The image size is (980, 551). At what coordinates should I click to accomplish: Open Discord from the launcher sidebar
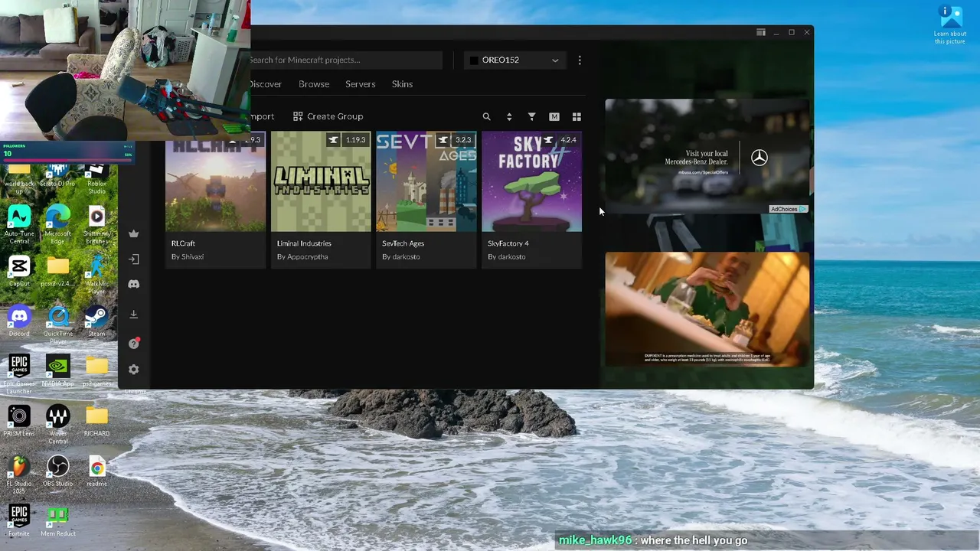tap(134, 284)
